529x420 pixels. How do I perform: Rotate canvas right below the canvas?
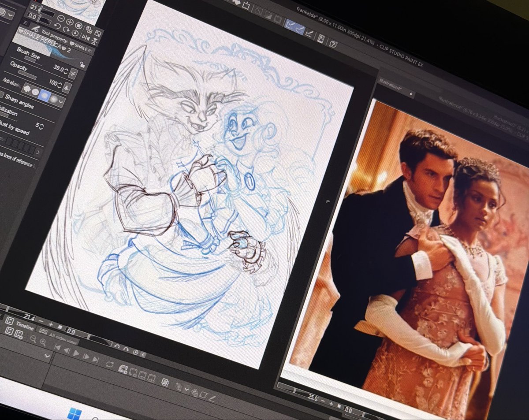tap(126, 349)
